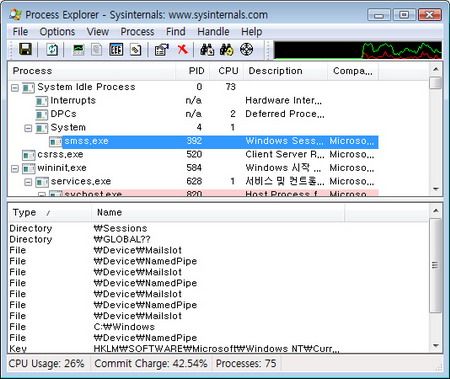Select the csrss.exe process row
Screen dimensions: 450x379
click(x=193, y=155)
